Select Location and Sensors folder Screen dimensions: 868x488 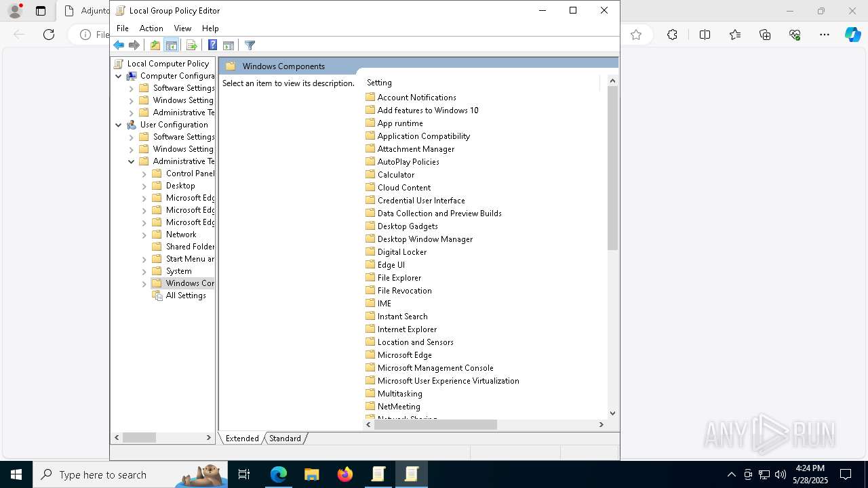416,342
